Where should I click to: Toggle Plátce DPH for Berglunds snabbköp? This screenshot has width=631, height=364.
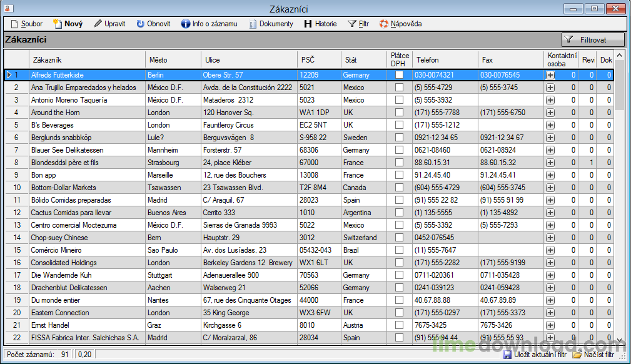tap(399, 138)
